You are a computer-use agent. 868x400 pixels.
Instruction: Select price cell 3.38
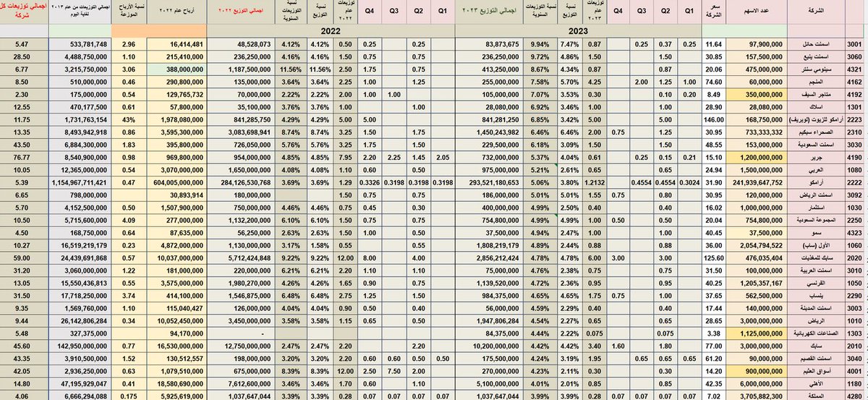[x=714, y=334]
